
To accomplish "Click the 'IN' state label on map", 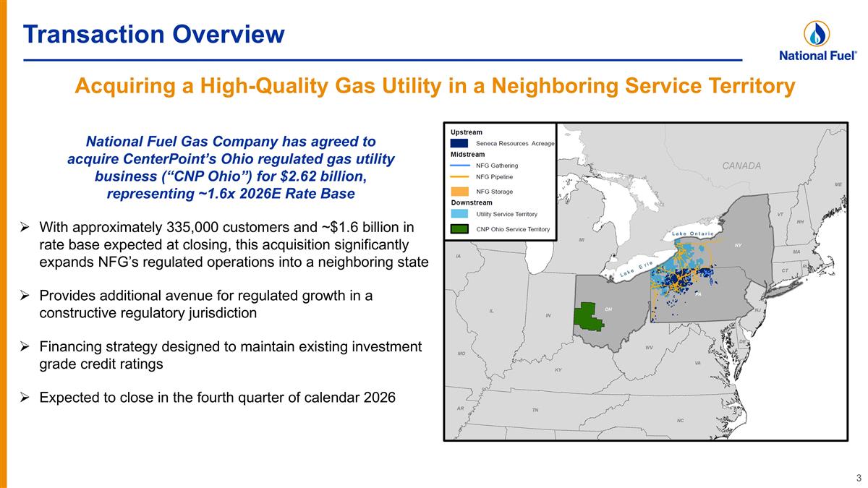I will [548, 316].
